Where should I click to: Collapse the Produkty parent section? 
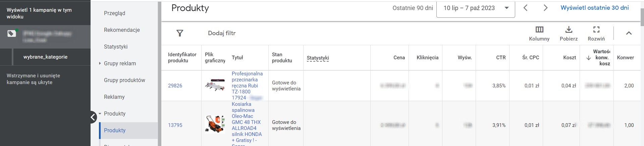click(100, 114)
